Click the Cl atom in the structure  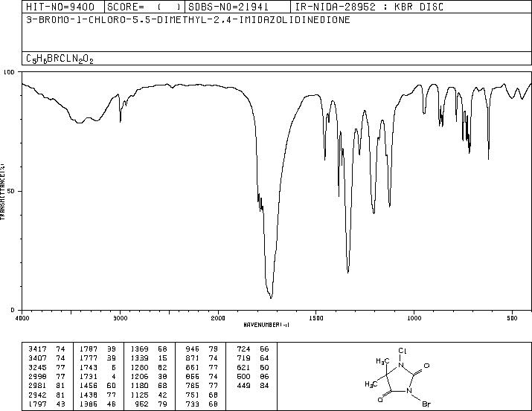(x=402, y=351)
